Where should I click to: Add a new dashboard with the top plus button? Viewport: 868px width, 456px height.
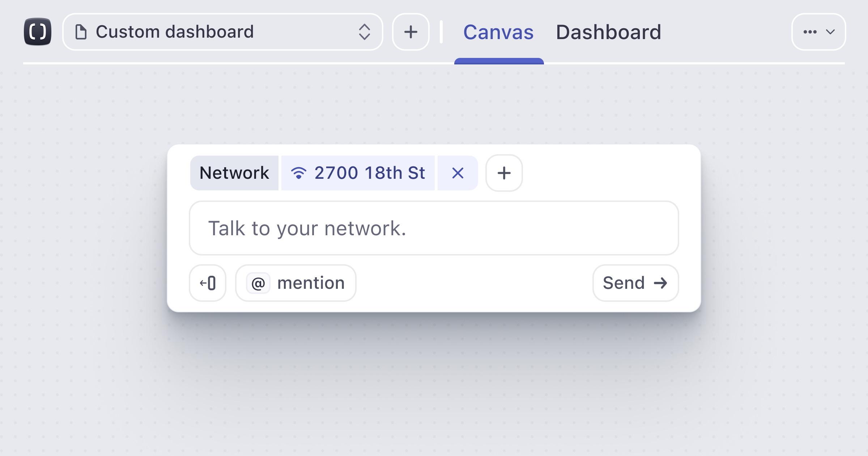410,32
